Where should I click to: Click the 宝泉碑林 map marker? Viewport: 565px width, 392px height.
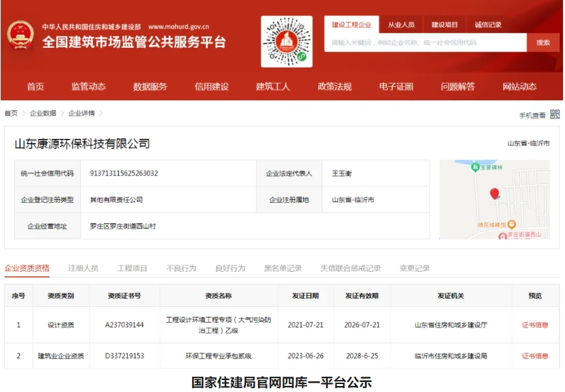475,167
